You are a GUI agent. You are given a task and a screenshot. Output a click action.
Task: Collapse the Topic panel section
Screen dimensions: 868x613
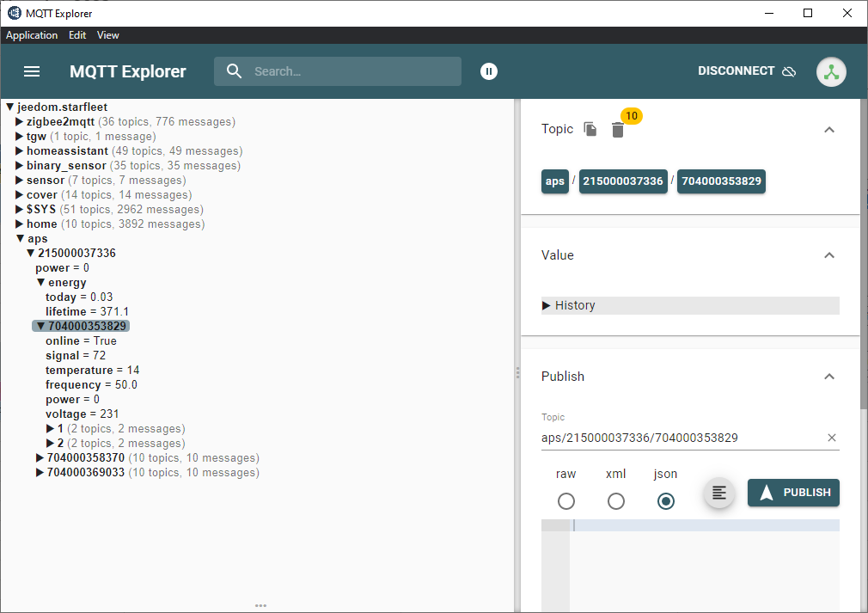(x=828, y=130)
